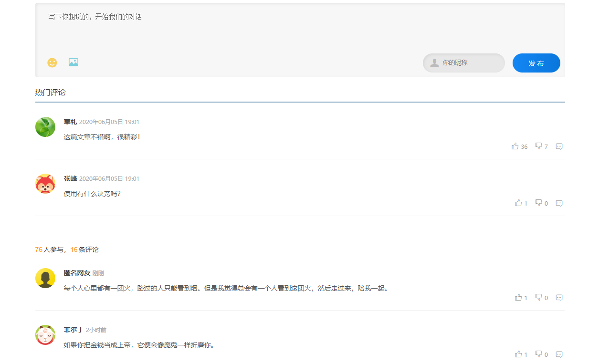Click 草札's timestamp 2020年06月05日 19:01

(109, 122)
